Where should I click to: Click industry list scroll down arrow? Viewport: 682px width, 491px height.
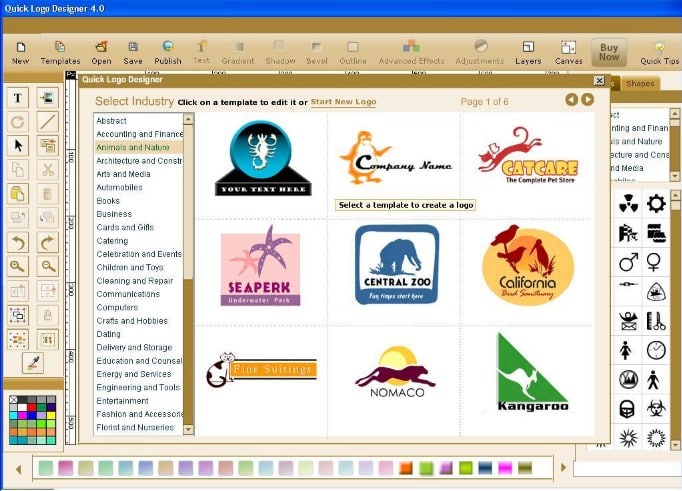click(188, 429)
